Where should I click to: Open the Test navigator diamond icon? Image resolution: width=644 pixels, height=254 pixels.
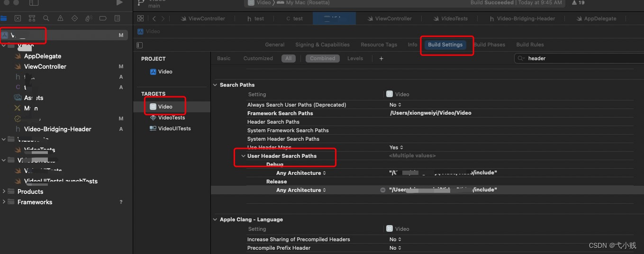[74, 18]
